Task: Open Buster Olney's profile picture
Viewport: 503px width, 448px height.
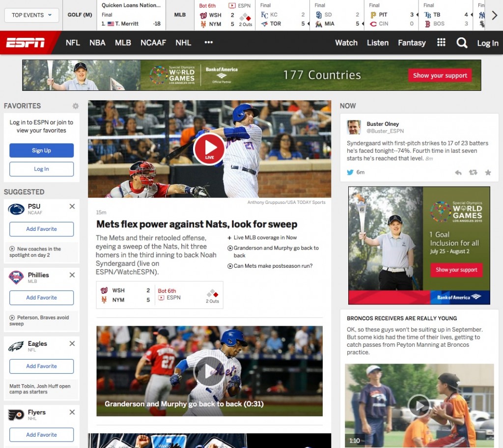Action: (x=354, y=127)
